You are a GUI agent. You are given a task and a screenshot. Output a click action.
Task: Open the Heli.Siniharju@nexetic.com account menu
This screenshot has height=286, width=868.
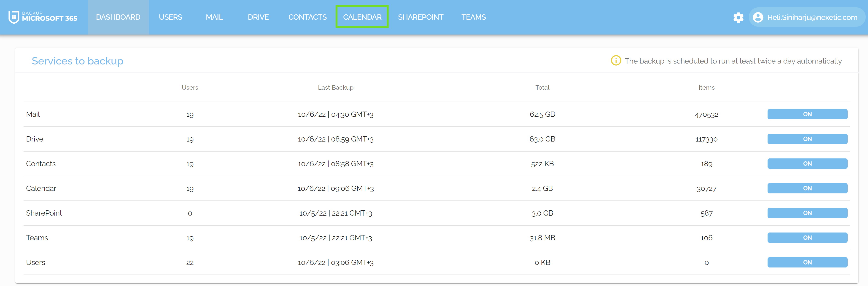tap(812, 18)
